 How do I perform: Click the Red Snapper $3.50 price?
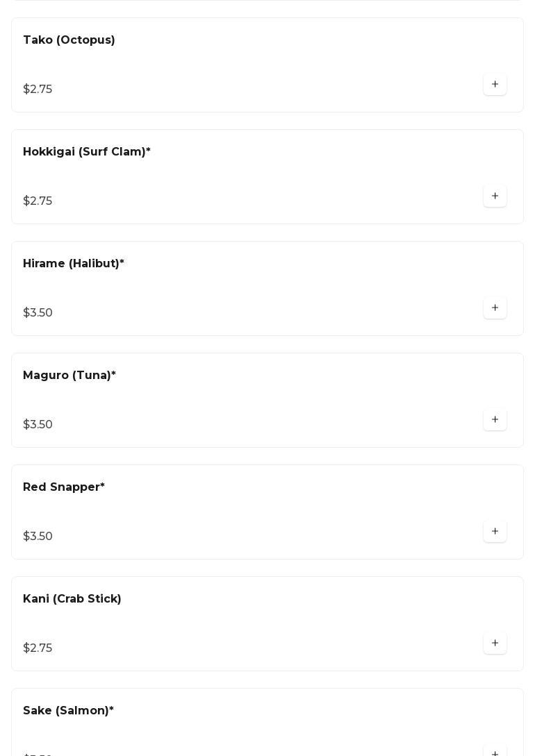[38, 537]
